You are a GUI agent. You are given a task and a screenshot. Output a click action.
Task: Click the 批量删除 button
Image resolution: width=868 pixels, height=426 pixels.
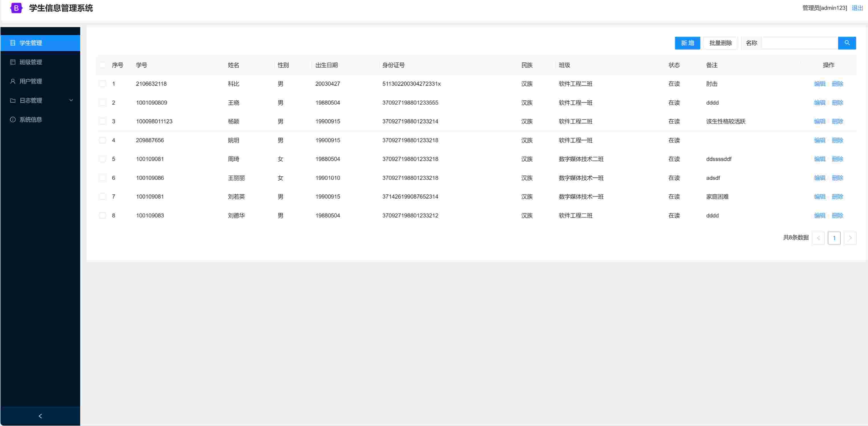(720, 43)
